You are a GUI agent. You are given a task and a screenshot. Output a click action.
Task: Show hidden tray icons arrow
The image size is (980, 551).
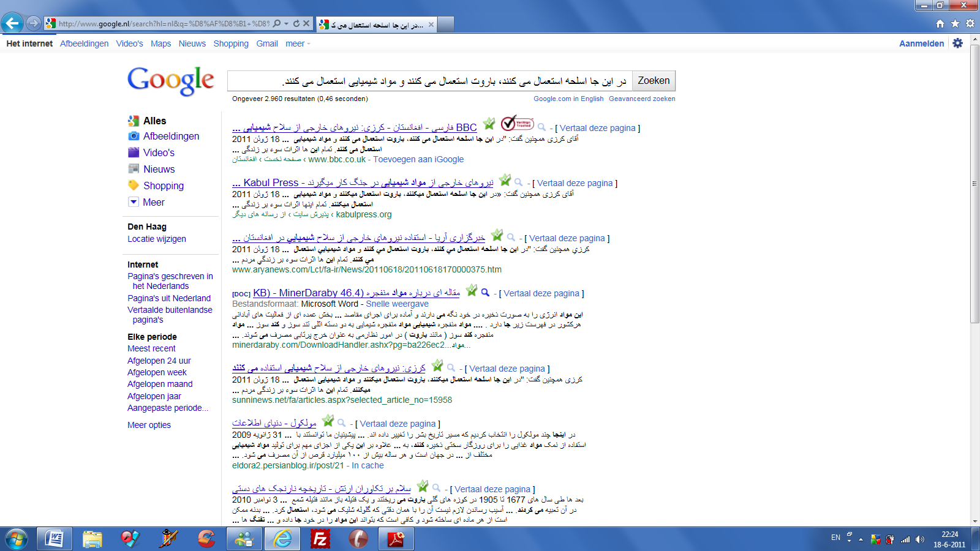click(861, 539)
